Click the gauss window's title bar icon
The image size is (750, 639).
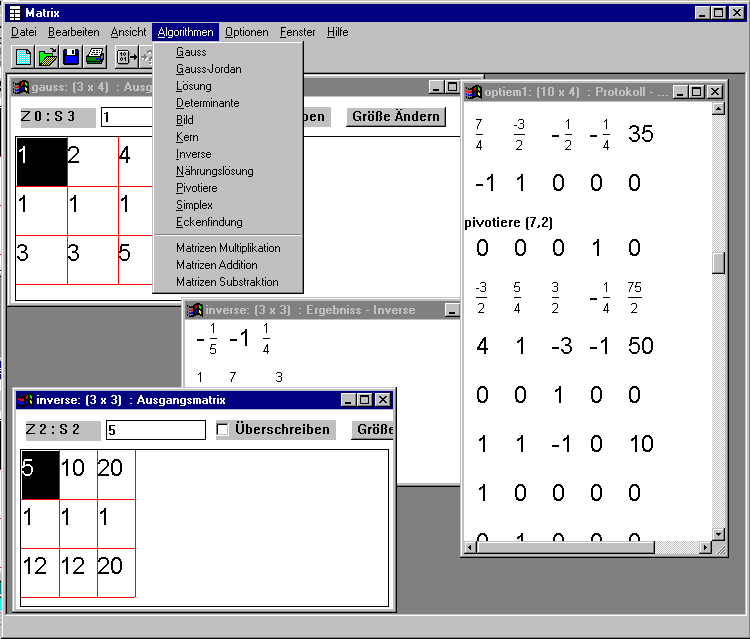(21, 88)
